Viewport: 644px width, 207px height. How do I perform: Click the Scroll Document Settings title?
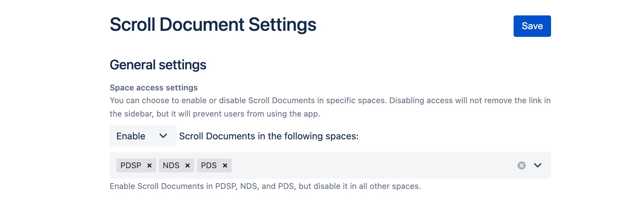tap(213, 24)
